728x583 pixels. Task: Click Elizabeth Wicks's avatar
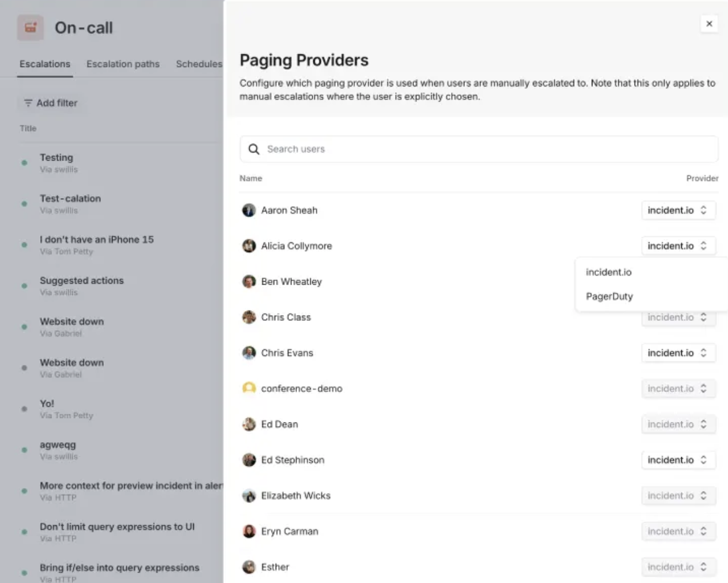249,496
